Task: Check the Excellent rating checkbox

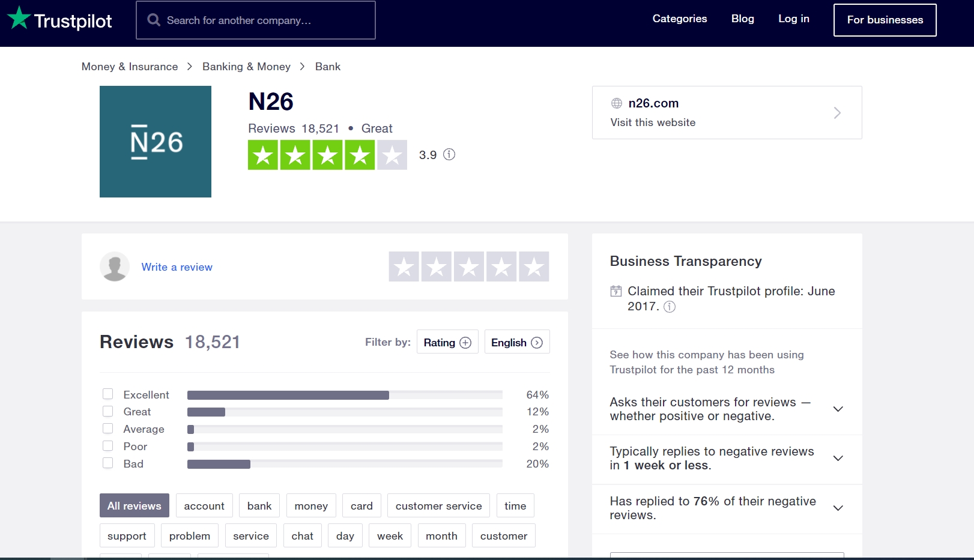Action: click(108, 394)
